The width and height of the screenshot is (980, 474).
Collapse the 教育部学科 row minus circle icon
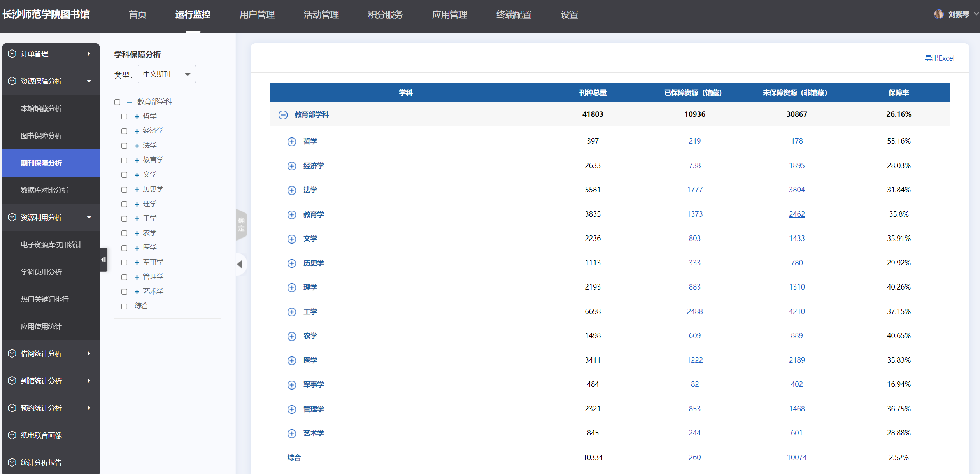283,115
